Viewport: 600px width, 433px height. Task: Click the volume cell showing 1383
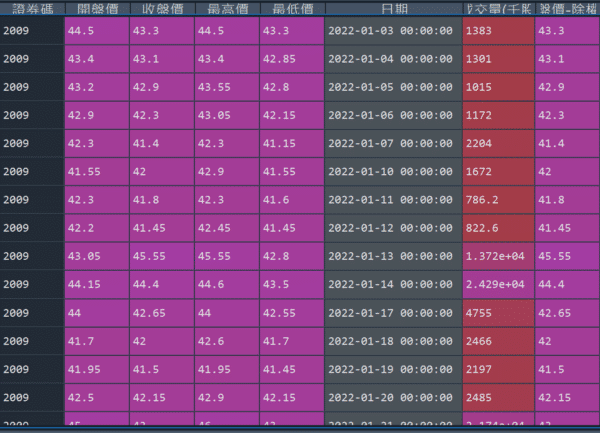[x=497, y=30]
